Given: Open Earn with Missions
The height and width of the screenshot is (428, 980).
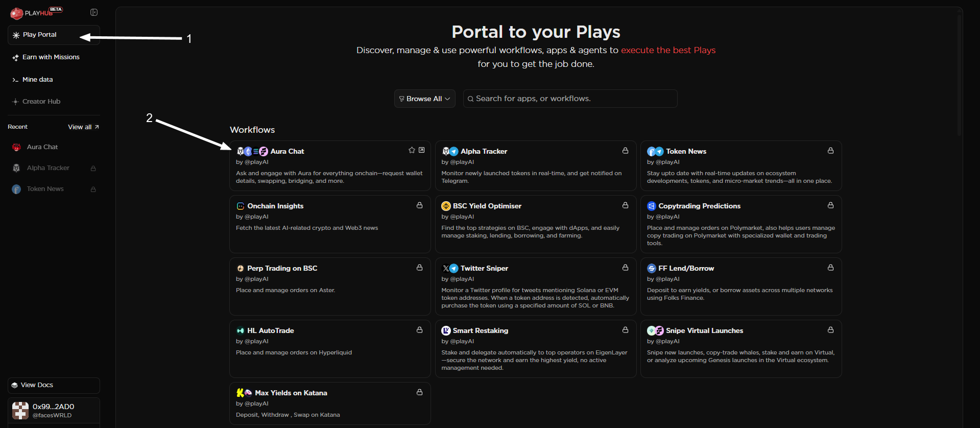Looking at the screenshot, I should pyautogui.click(x=46, y=57).
